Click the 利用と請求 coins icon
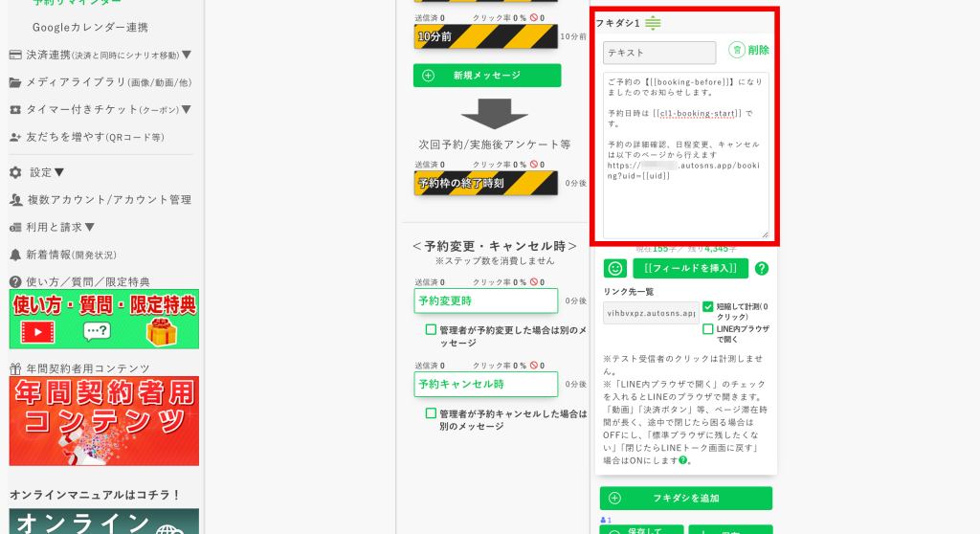Screen dimensions: 980x534 click(15, 228)
